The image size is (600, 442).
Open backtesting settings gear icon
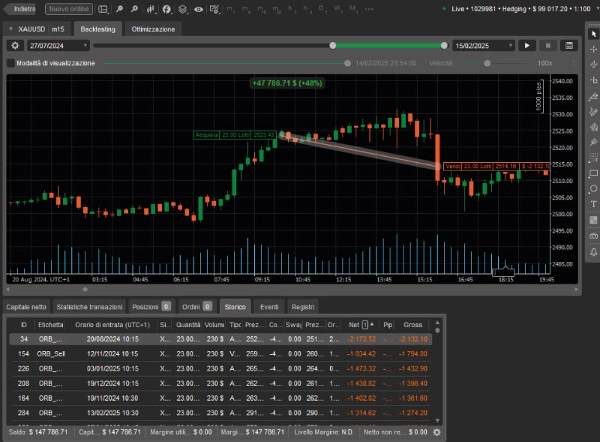pyautogui.click(x=15, y=46)
